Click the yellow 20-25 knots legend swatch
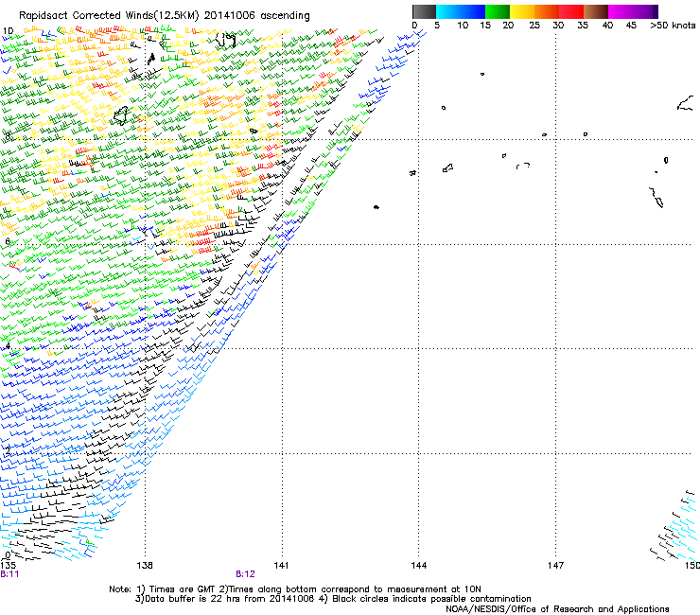This screenshot has height=615, width=700. 522,11
